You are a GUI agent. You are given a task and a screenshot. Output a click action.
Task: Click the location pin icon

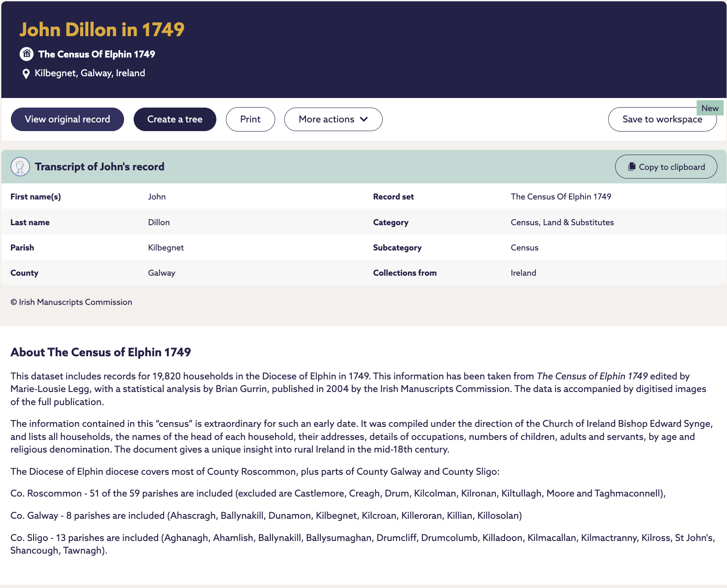tap(26, 74)
